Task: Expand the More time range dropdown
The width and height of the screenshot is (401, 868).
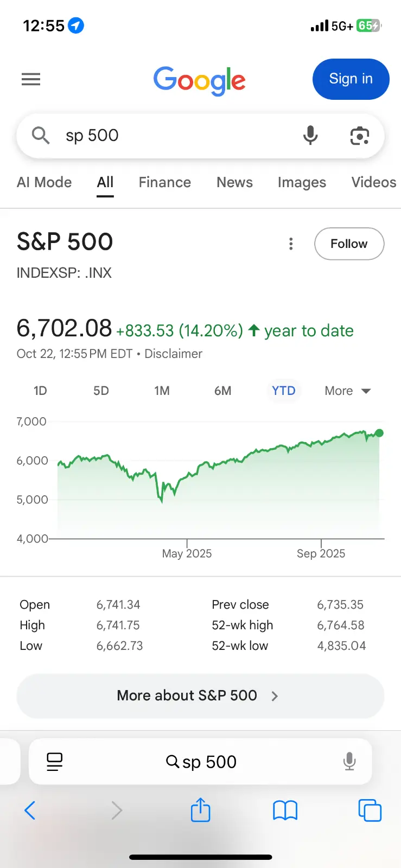Action: [347, 391]
